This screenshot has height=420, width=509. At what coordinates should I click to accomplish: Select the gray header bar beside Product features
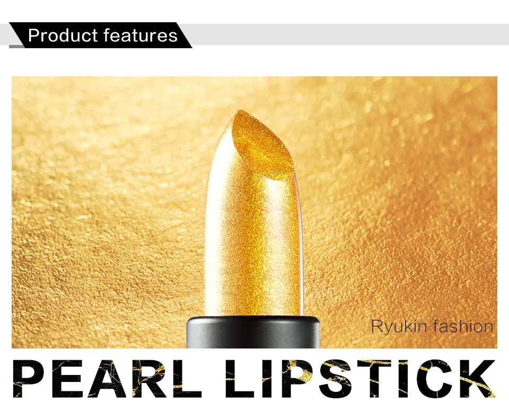pyautogui.click(x=349, y=34)
